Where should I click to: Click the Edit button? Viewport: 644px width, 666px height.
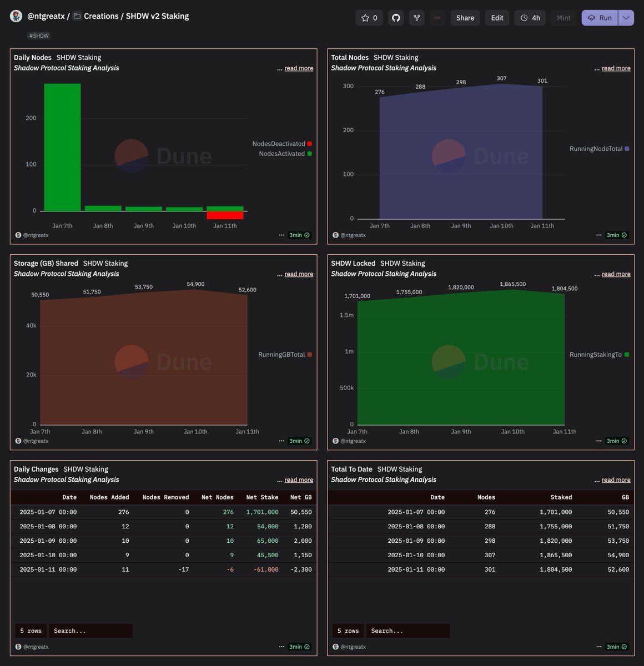[x=497, y=18]
